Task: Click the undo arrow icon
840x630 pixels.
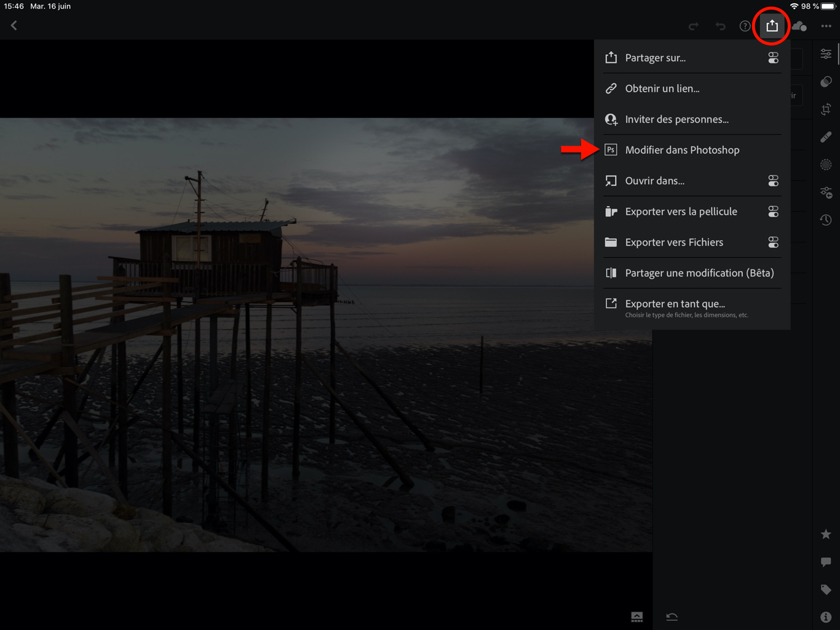Action: click(x=720, y=26)
